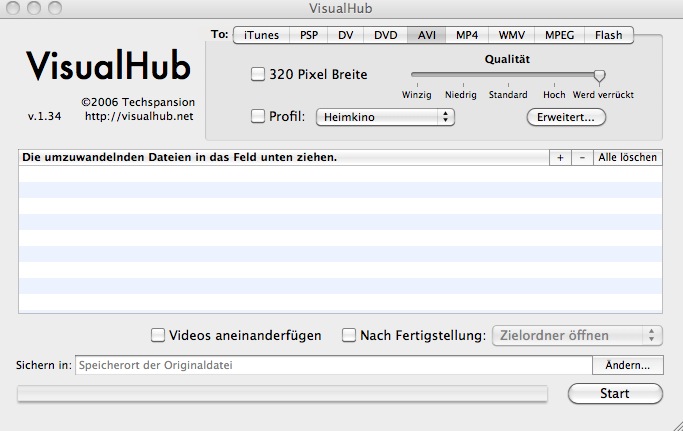Click the list header instruction text
This screenshot has width=683, height=431.
[179, 157]
